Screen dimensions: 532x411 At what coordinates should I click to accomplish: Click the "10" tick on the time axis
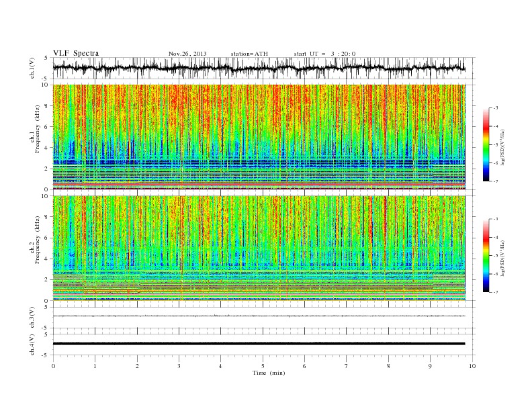coord(472,366)
